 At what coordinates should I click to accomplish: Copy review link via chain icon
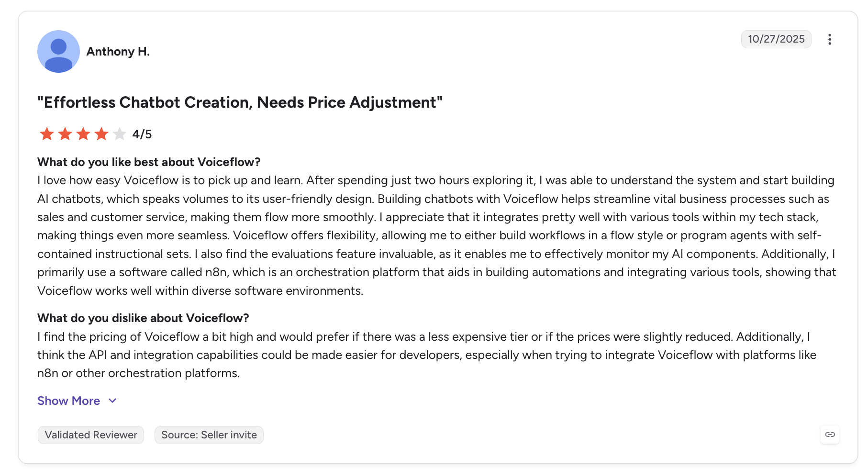[x=830, y=435]
